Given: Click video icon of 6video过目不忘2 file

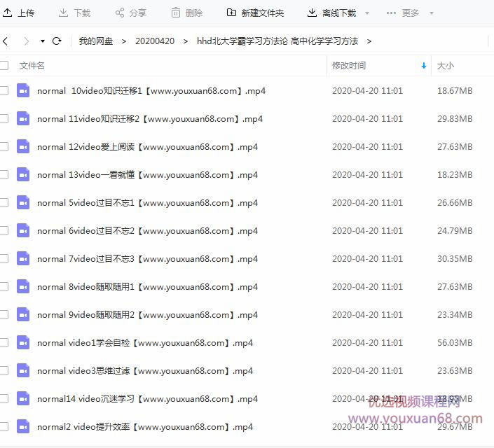Looking at the screenshot, I should (x=23, y=231).
